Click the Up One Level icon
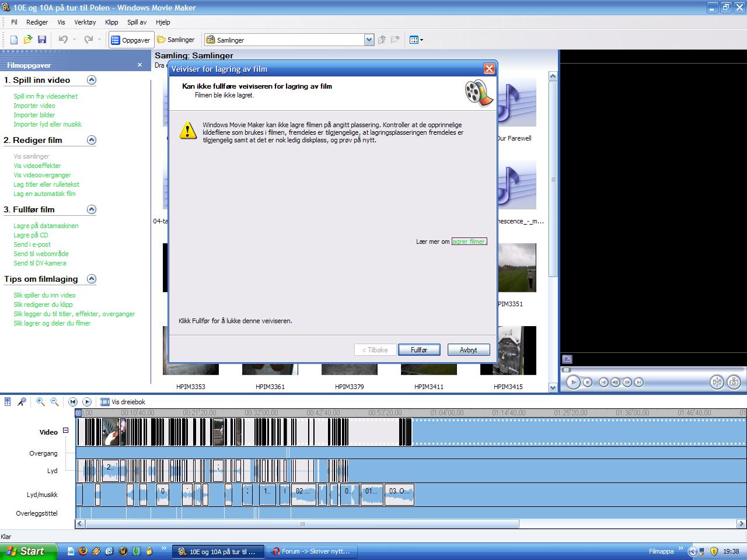Screen dimensions: 747x560 point(382,40)
